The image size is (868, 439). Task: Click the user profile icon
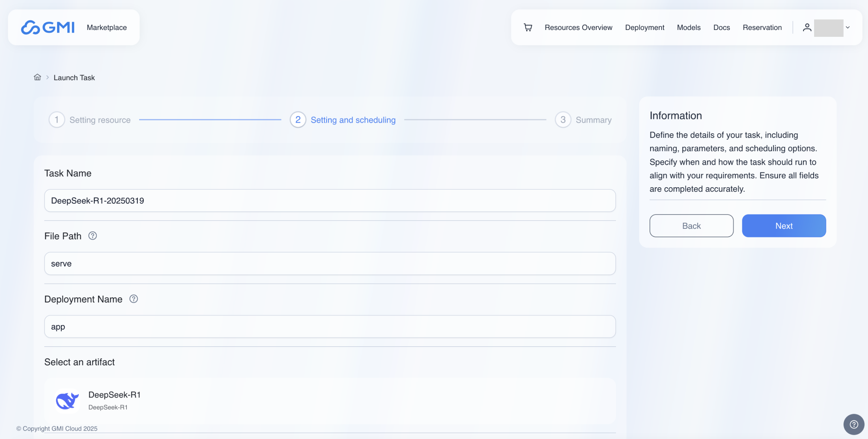pos(807,28)
